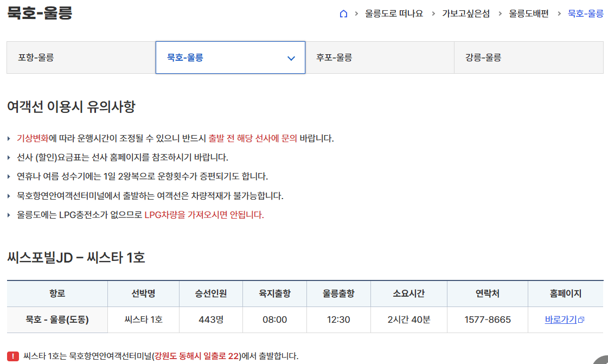Image resolution: width=608 pixels, height=364 pixels.
Task: Open the home icon in breadcrumb
Action: (343, 14)
